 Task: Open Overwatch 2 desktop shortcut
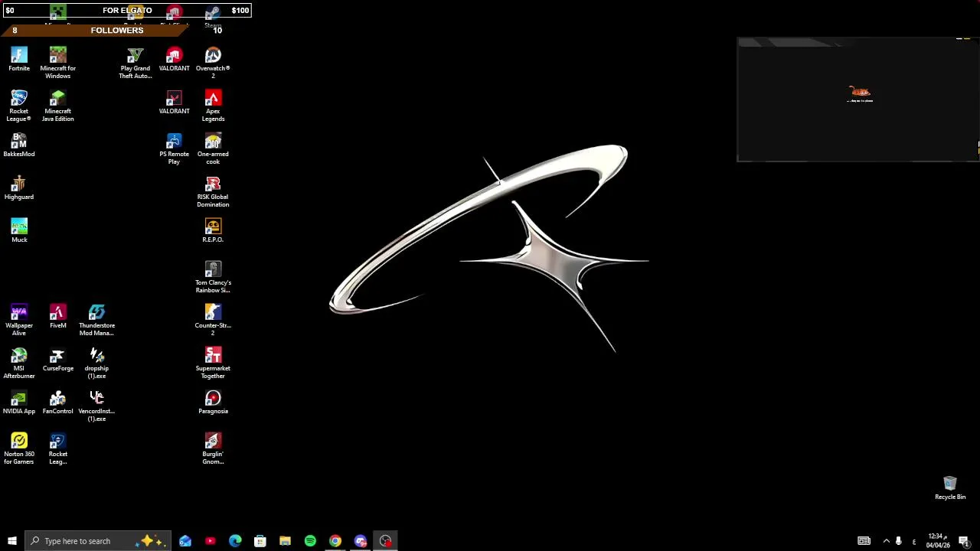(x=213, y=63)
